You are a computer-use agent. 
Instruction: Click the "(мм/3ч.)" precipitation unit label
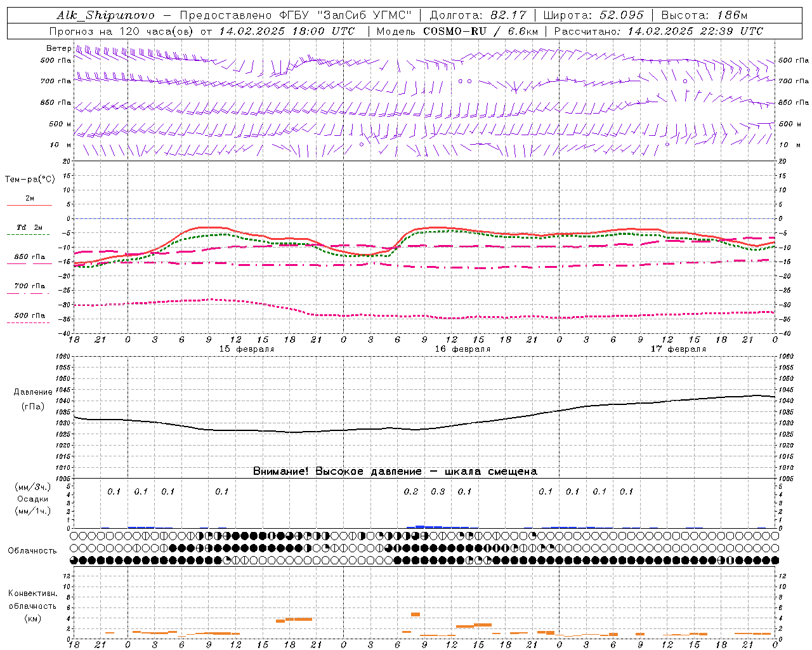(32, 487)
